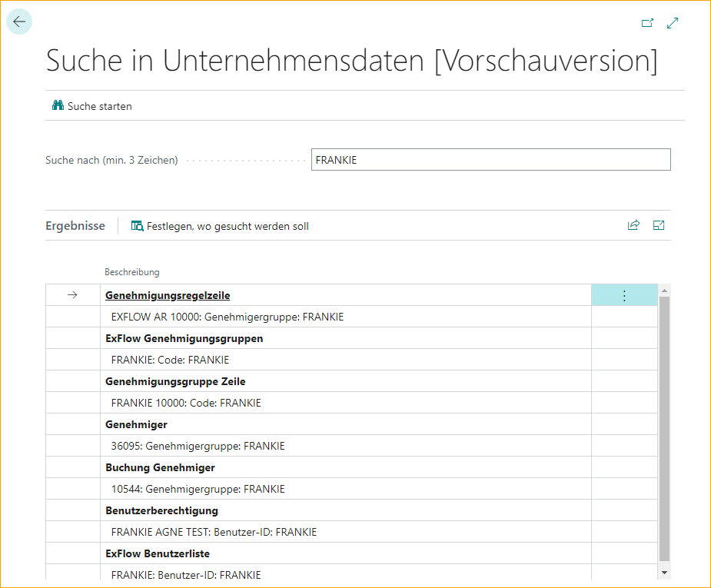Select the 36095: Genehmigergruppe: FRANKIE row

point(201,445)
